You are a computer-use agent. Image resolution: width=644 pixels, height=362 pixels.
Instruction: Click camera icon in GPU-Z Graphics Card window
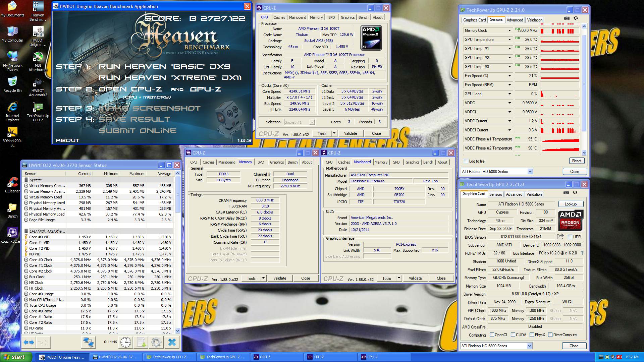[566, 193]
